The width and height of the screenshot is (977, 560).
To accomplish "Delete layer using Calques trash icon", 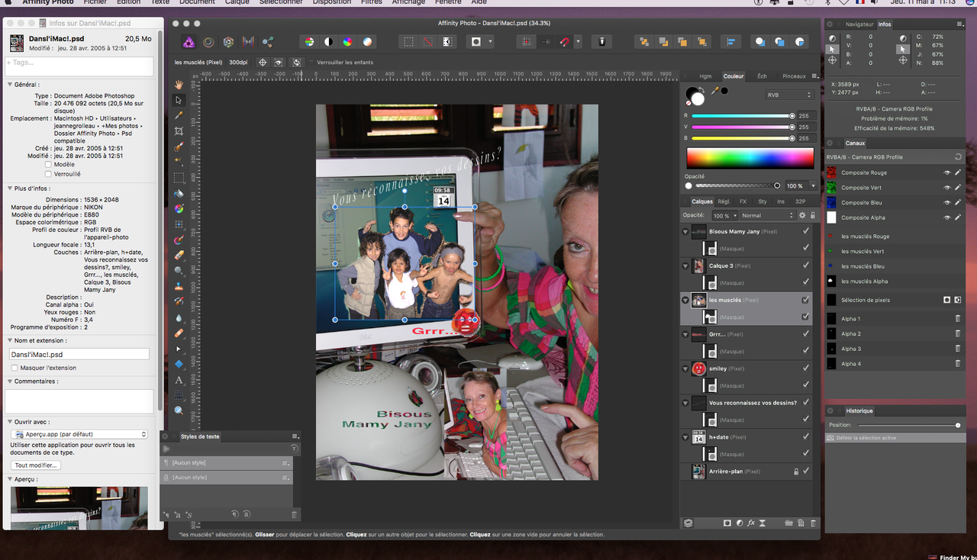I will (813, 523).
